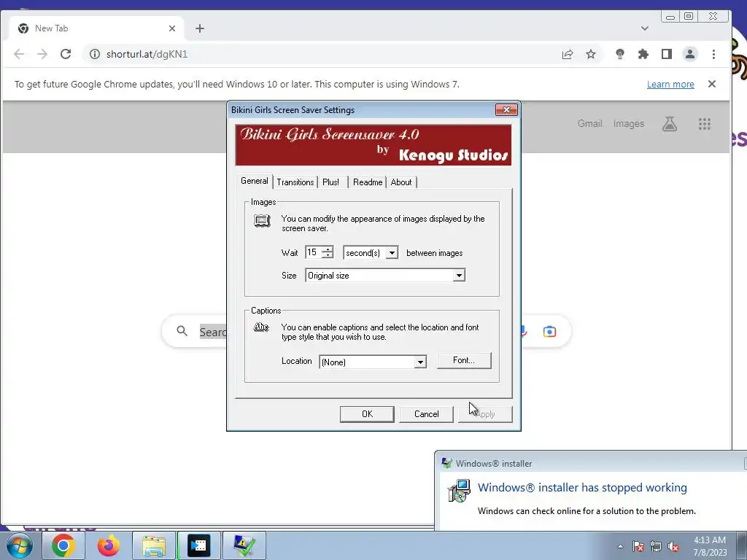Screen dimensions: 747x560
Task: Click the video clip app taskbar icon
Action: 198,545
